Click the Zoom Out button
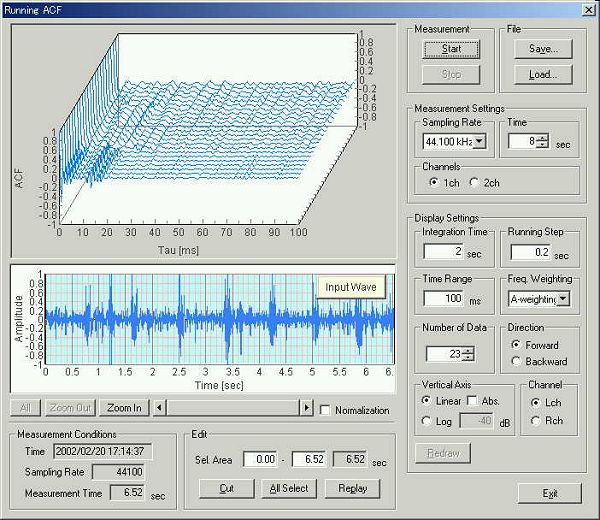This screenshot has width=600, height=520. click(x=70, y=408)
